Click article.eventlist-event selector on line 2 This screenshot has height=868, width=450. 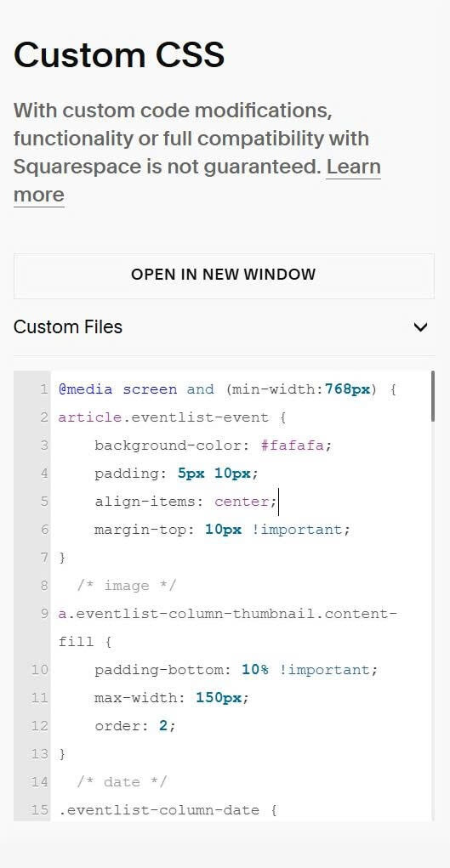pos(163,417)
